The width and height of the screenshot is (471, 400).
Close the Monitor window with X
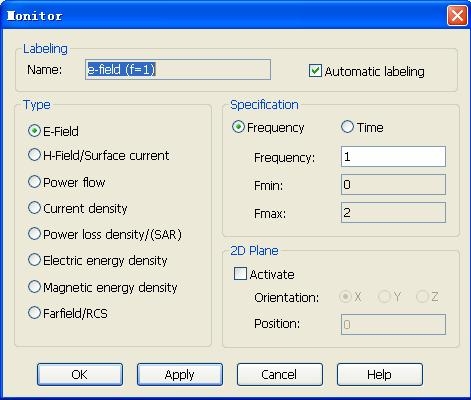457,15
